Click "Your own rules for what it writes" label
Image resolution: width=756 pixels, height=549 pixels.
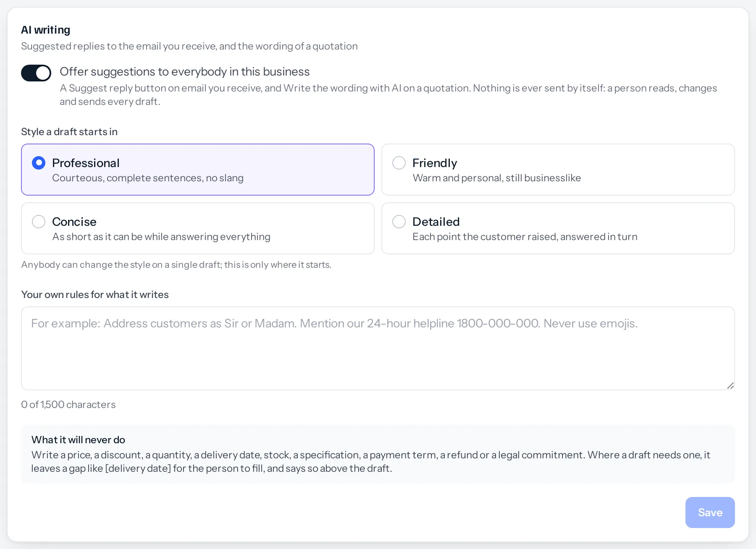coord(95,295)
